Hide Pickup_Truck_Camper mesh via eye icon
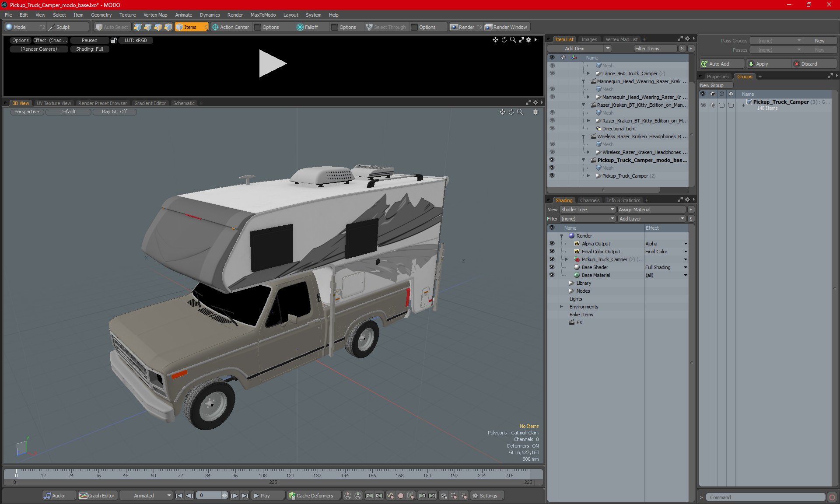Viewport: 840px width, 504px height. (x=552, y=175)
